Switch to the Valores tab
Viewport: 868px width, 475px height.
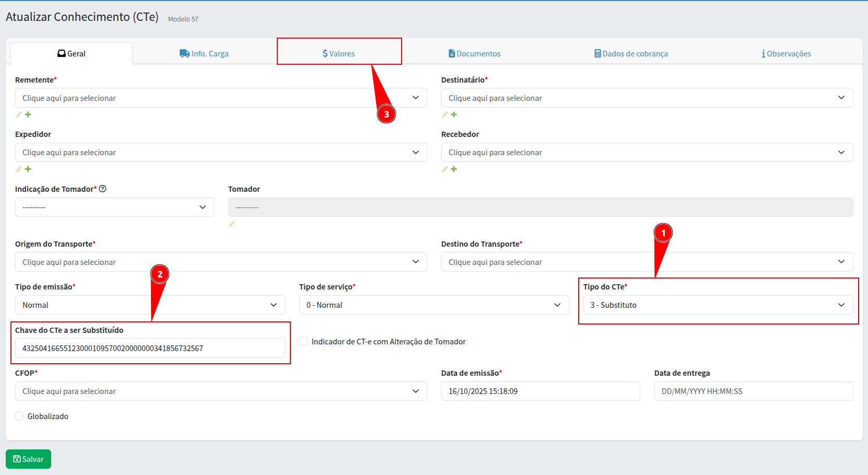point(339,53)
